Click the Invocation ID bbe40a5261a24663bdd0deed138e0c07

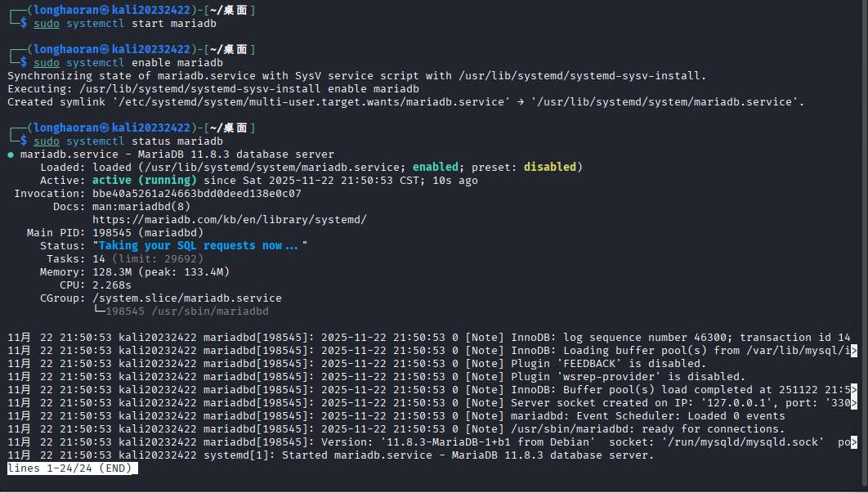[x=197, y=193]
